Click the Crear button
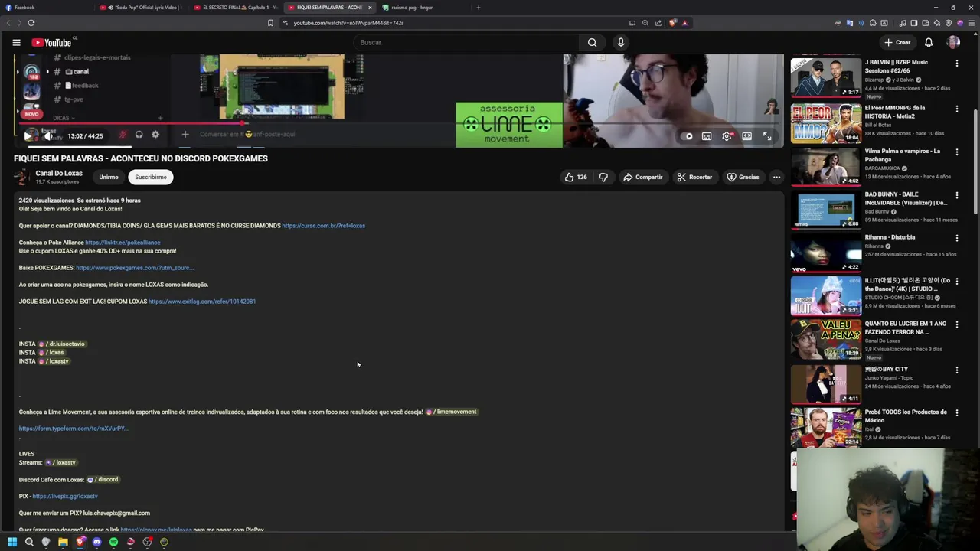This screenshot has width=980, height=551. point(897,42)
